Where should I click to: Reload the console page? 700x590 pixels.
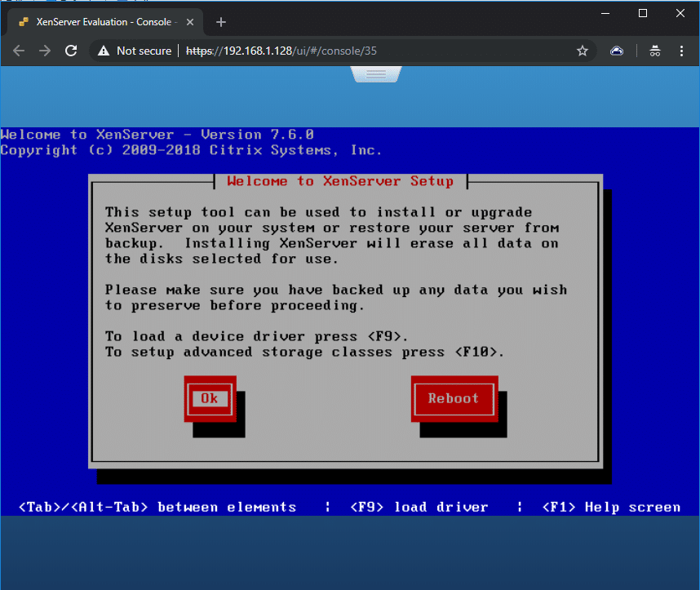pos(71,51)
